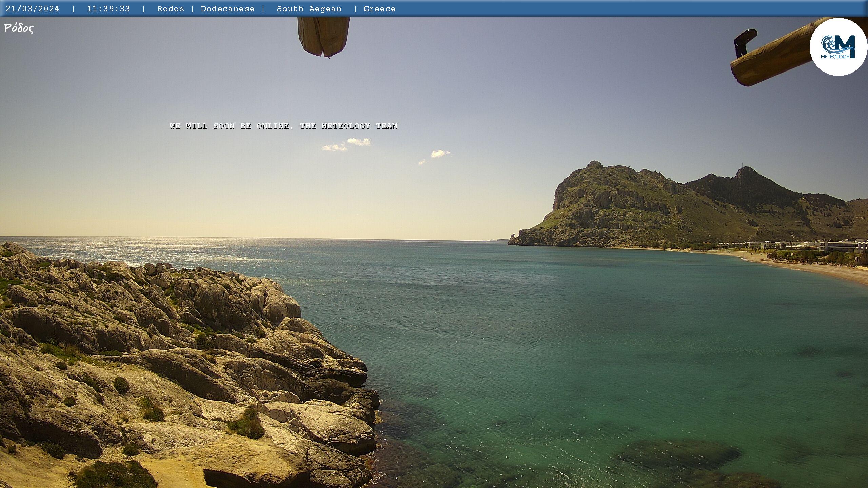Click South Aegean in the header bar
The height and width of the screenshot is (488, 868).
pyautogui.click(x=309, y=9)
